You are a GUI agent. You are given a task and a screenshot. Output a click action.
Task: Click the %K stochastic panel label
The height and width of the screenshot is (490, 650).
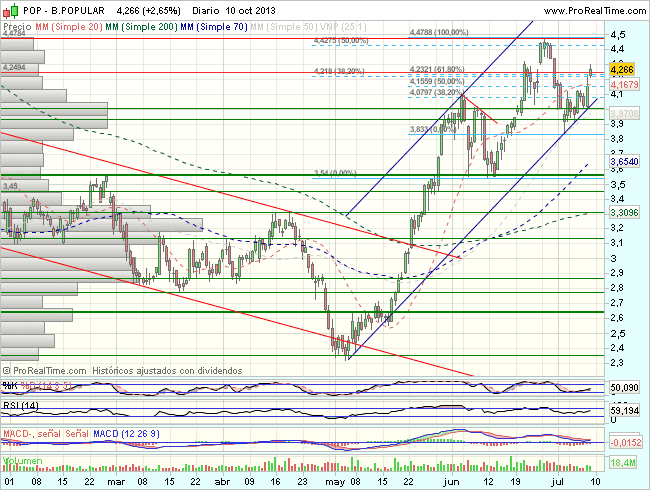[x=10, y=385]
